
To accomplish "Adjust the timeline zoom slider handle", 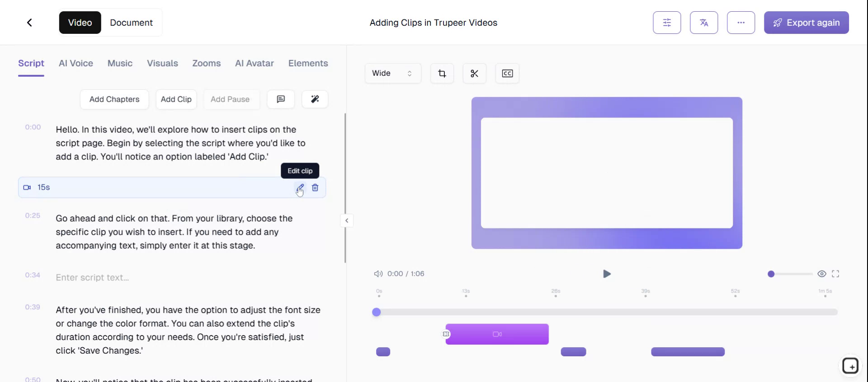I will 771,274.
